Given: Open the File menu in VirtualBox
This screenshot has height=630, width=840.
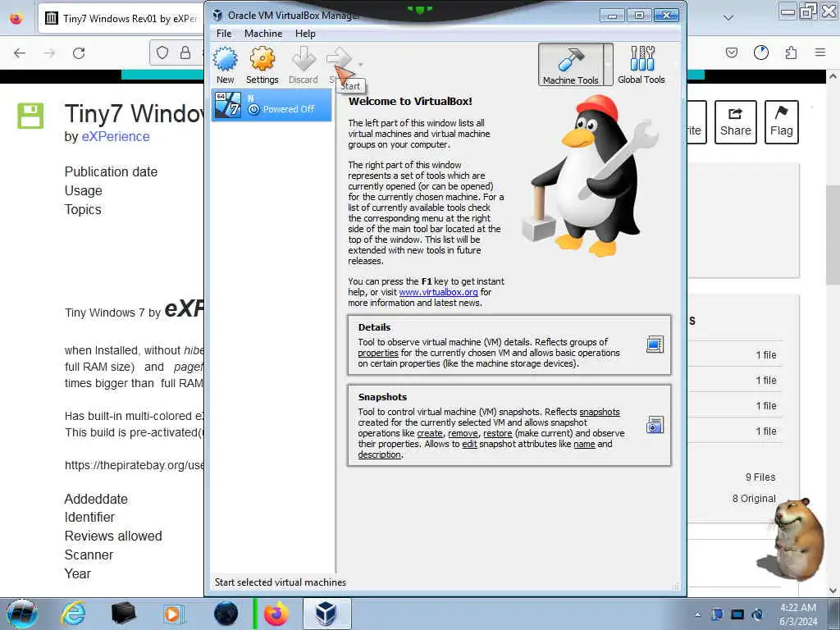Looking at the screenshot, I should (224, 34).
